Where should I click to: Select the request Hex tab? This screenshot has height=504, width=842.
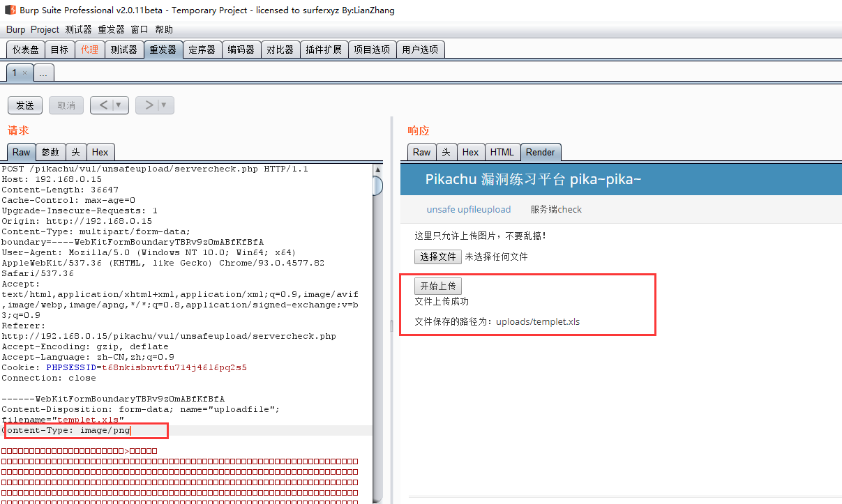click(100, 152)
